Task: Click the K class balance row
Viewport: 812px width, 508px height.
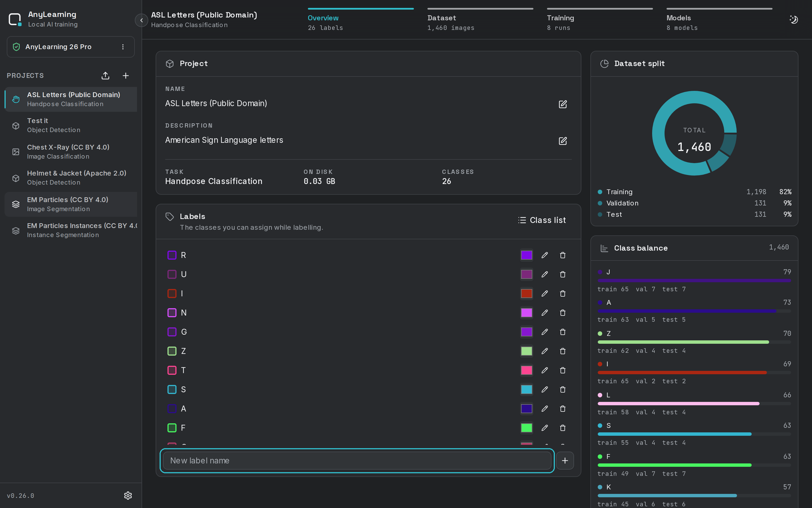Action: [694, 496]
